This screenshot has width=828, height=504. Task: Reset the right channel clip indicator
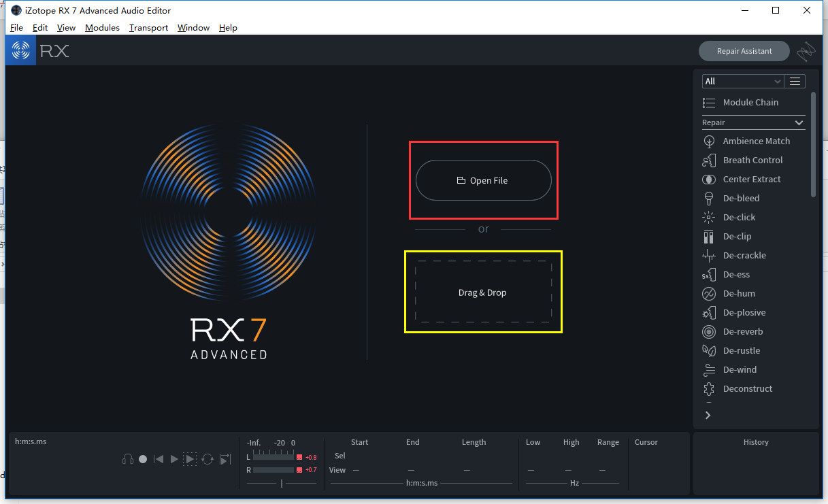pos(299,470)
